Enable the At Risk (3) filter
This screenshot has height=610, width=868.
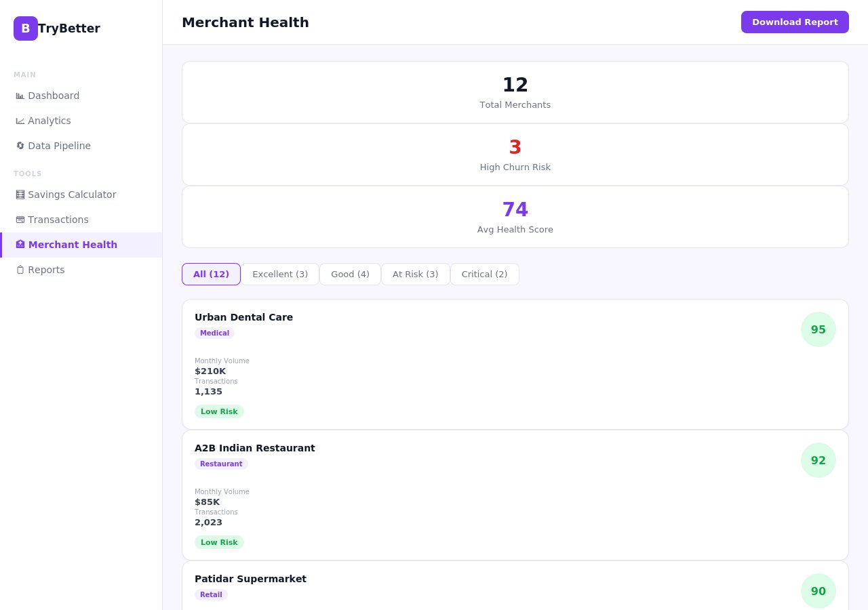tap(415, 274)
